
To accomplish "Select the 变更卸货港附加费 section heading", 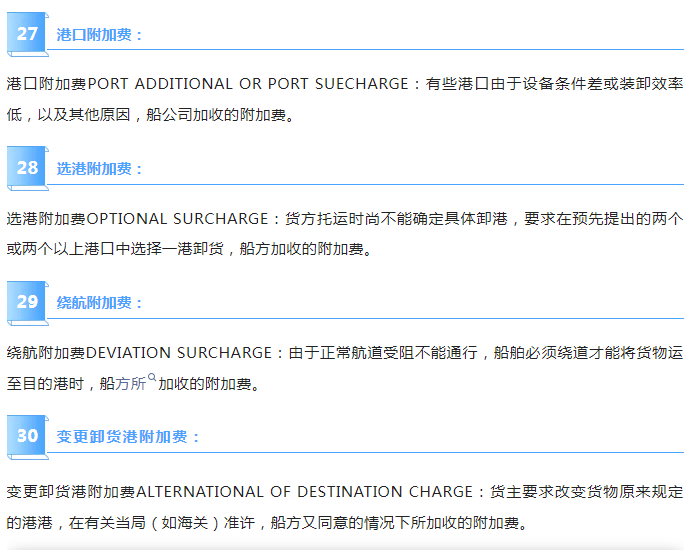I will coord(127,437).
